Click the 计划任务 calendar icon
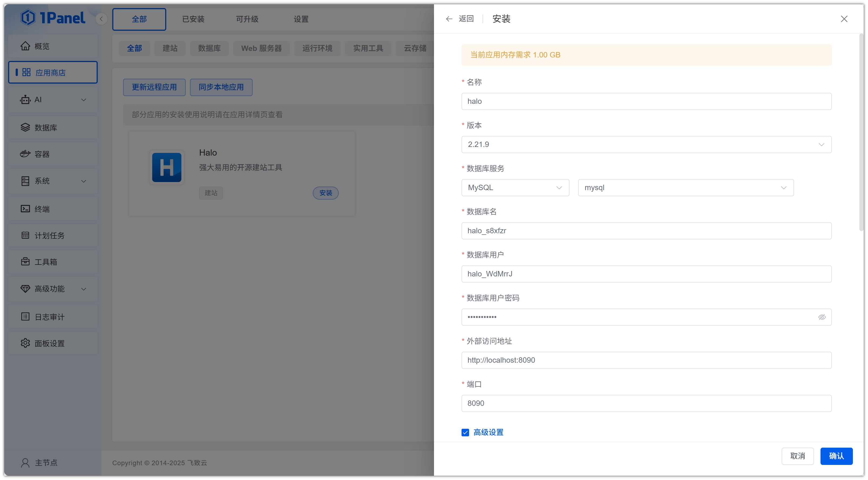The height and width of the screenshot is (480, 868). click(25, 235)
